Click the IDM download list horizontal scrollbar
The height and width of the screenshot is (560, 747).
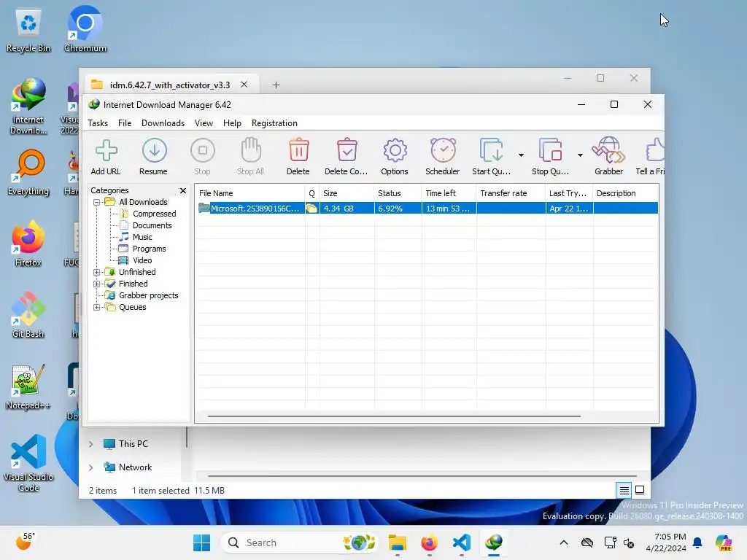coord(394,416)
